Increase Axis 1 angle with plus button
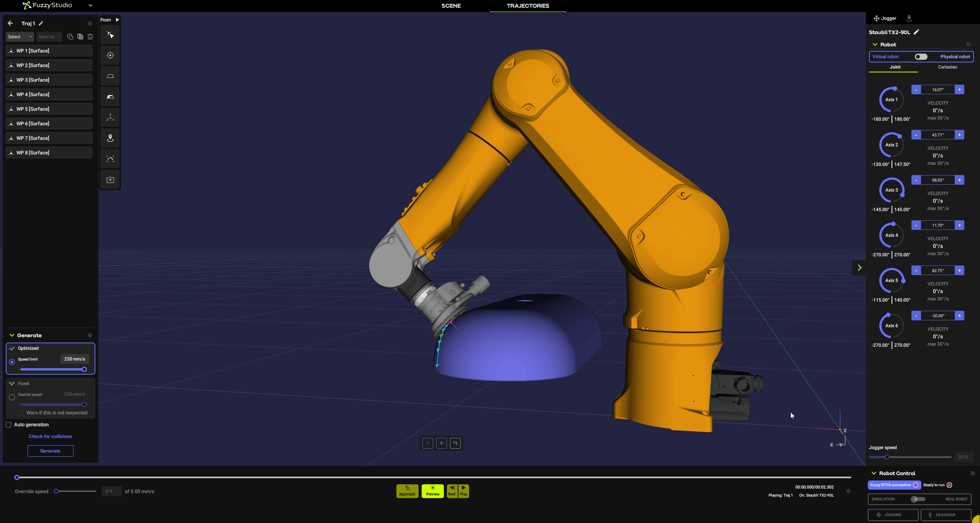 point(959,90)
